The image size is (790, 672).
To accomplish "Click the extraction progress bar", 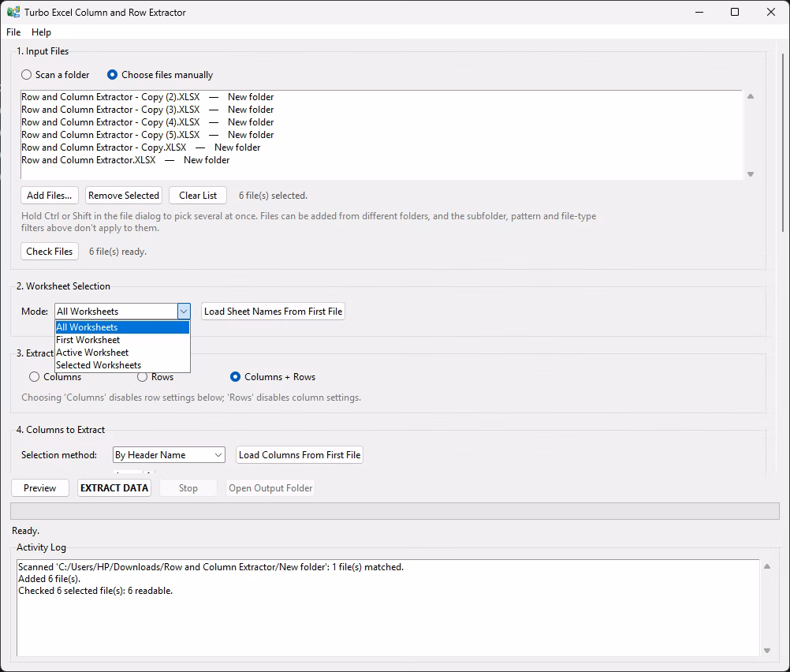I will 395,511.
